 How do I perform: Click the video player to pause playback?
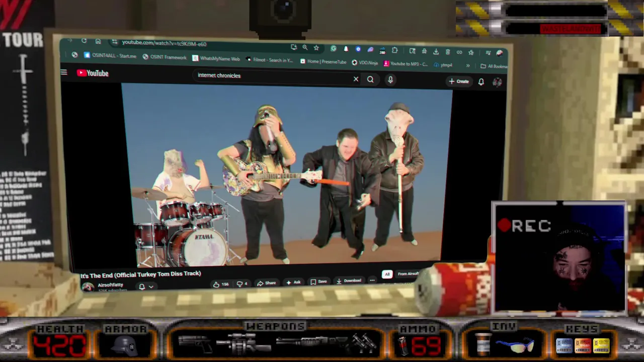[287, 175]
